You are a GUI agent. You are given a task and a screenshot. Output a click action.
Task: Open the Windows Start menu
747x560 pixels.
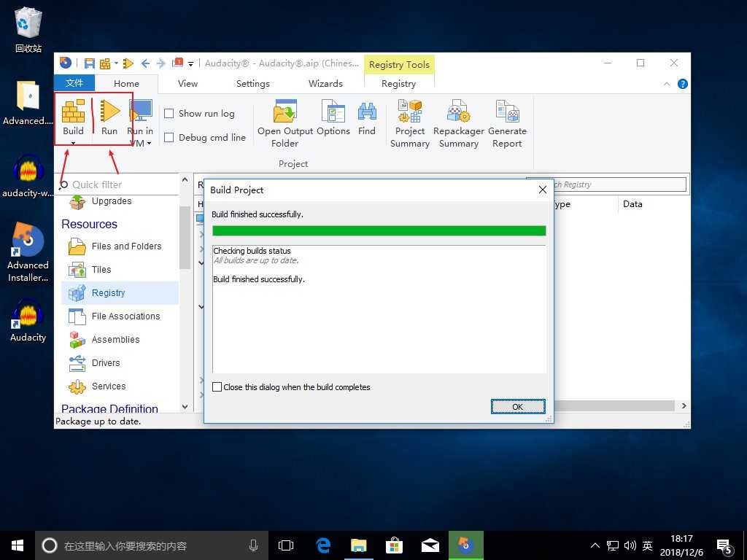(x=18, y=545)
